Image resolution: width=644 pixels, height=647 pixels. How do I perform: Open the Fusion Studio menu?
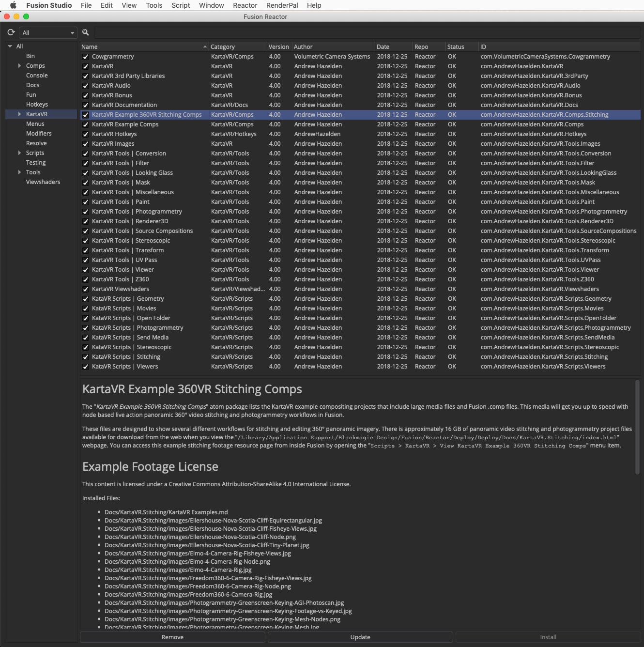point(49,5)
